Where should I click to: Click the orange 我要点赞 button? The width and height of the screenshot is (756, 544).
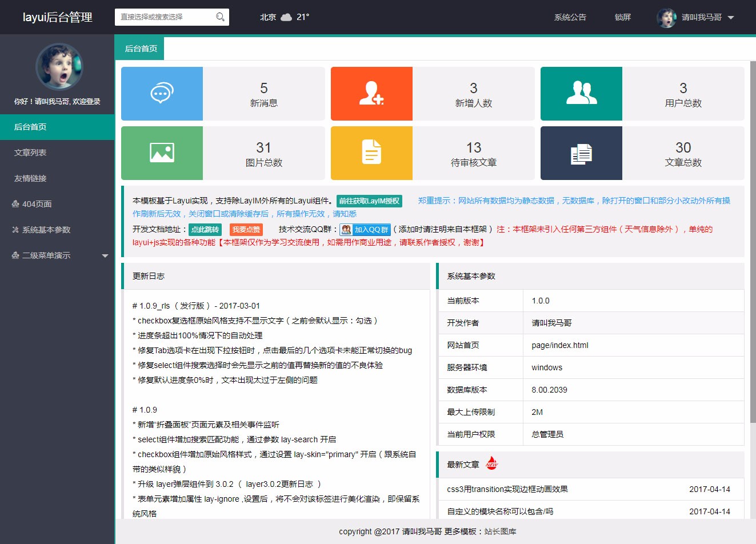[x=246, y=230]
